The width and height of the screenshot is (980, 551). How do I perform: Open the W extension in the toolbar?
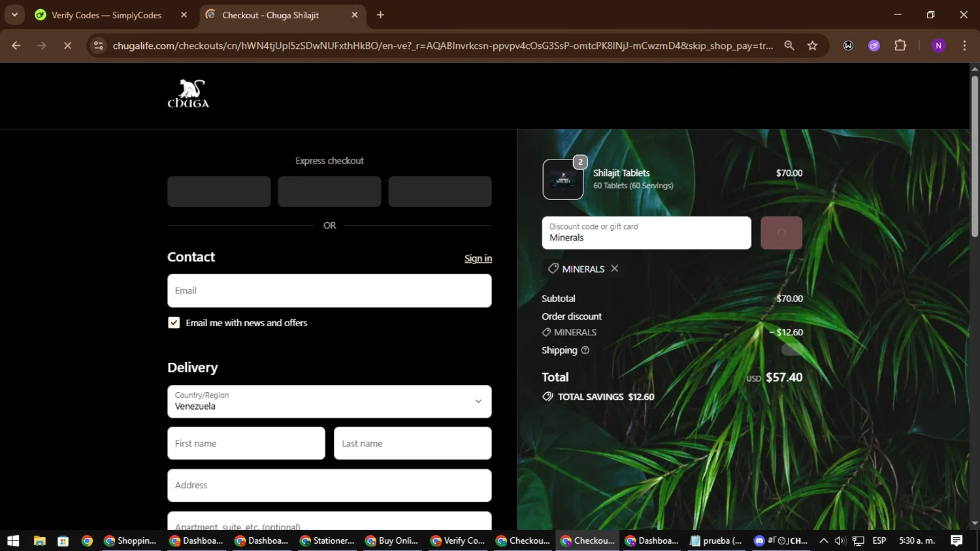point(848,46)
